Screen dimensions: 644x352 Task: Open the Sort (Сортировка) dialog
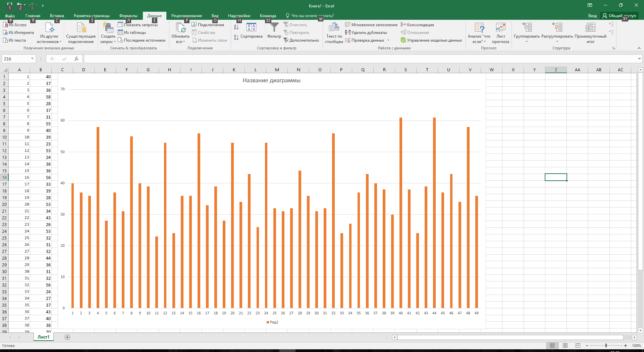tap(252, 31)
